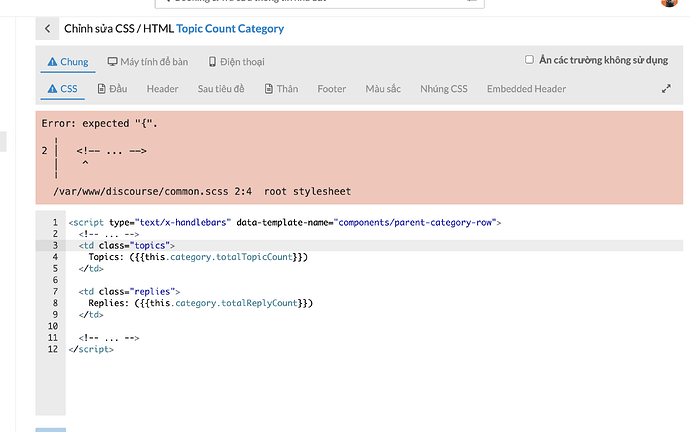690x432 pixels.
Task: Open the user avatar menu
Action: [669, 3]
